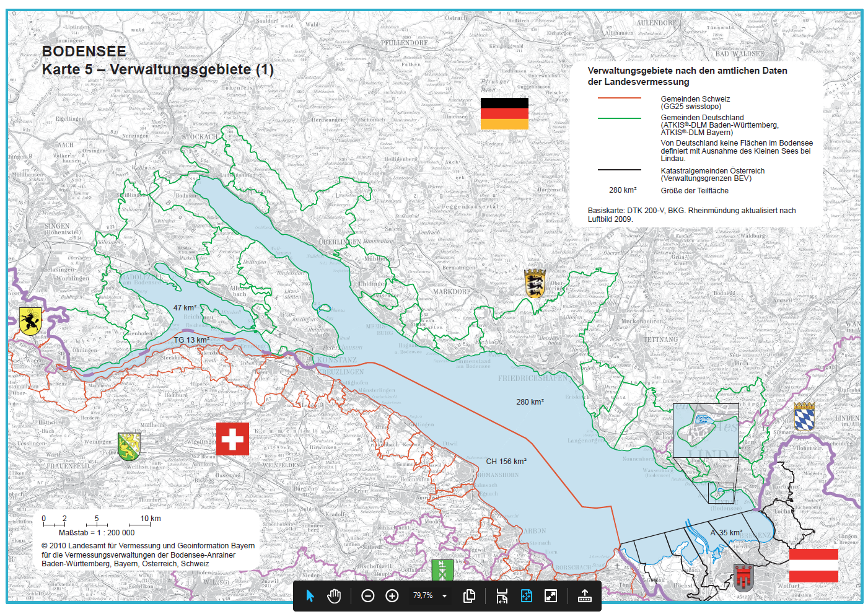Click the Baden-Württemberg coat of arms
Image resolution: width=868 pixels, height=614 pixels.
[x=535, y=283]
